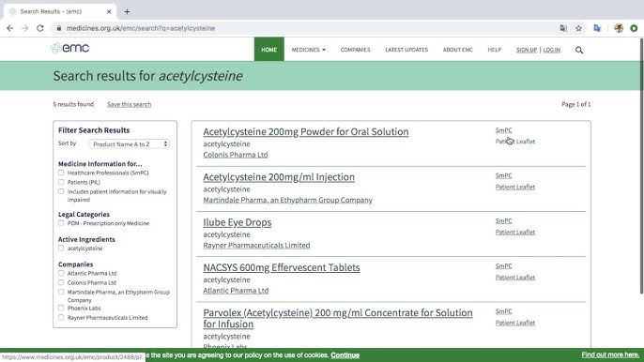Open a new browser tab

pyautogui.click(x=127, y=11)
